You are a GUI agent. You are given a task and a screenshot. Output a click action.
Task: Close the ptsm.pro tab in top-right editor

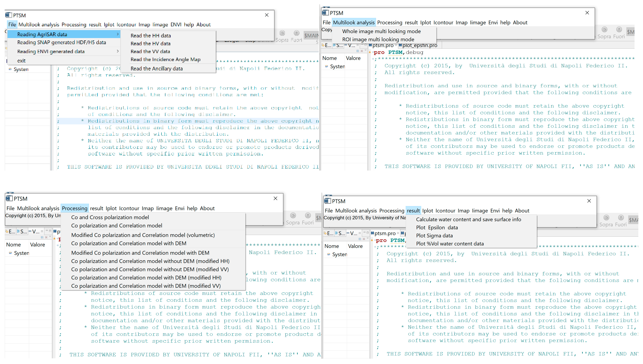click(x=396, y=45)
